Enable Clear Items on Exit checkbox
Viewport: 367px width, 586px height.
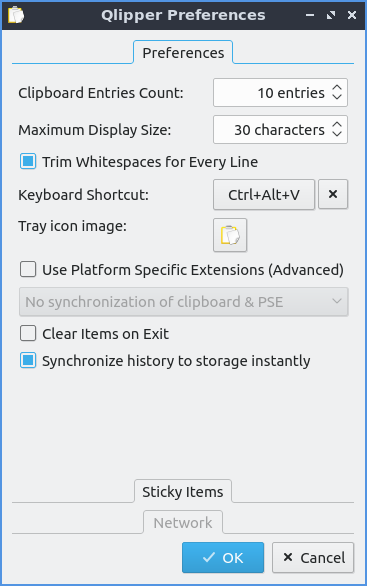[28, 333]
